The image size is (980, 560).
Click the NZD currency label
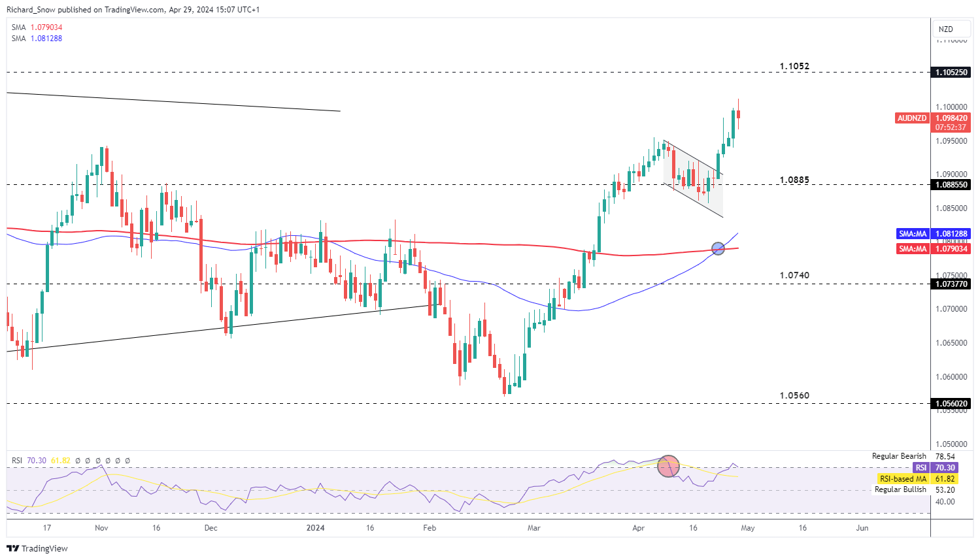(x=946, y=29)
